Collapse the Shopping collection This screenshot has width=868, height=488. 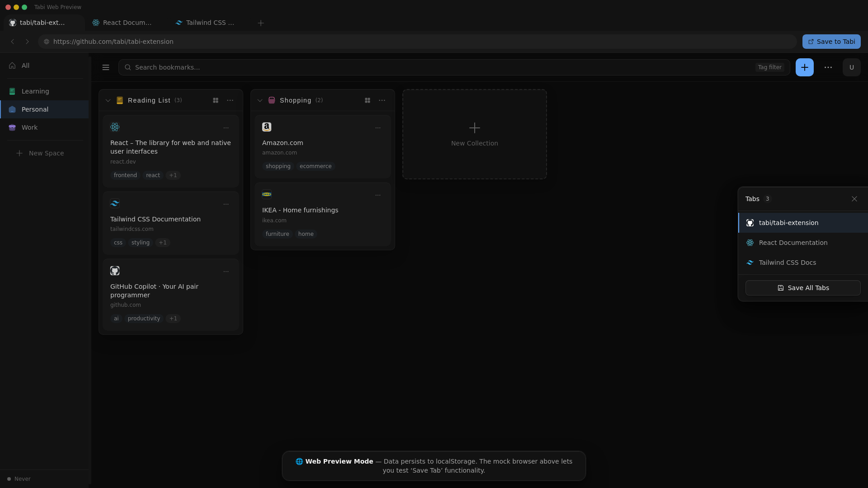pyautogui.click(x=260, y=100)
